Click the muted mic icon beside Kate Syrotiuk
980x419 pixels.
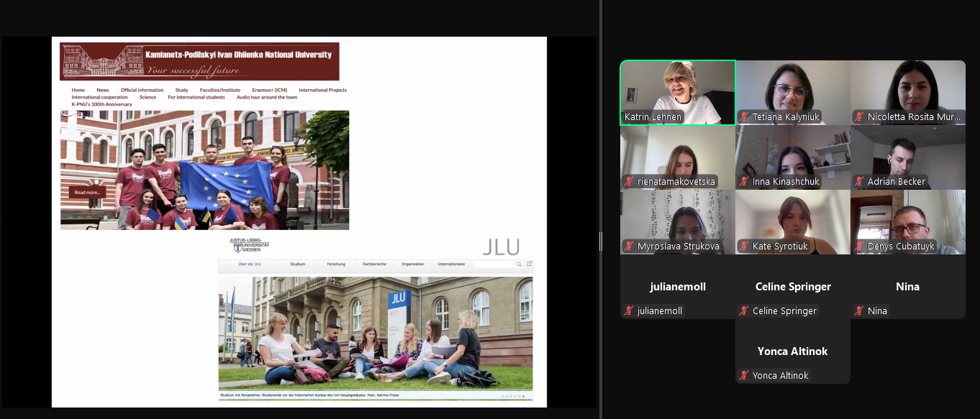[x=744, y=247]
